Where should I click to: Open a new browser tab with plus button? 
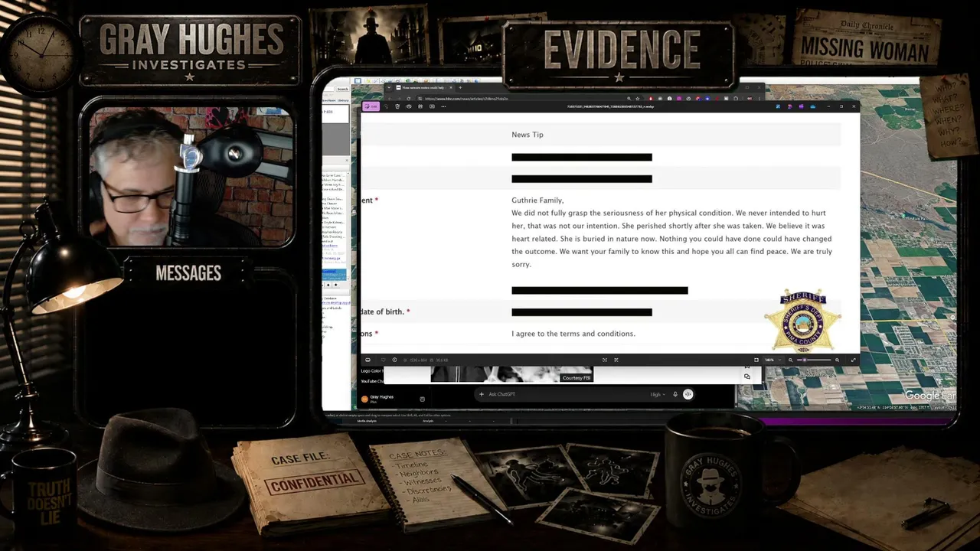[459, 87]
